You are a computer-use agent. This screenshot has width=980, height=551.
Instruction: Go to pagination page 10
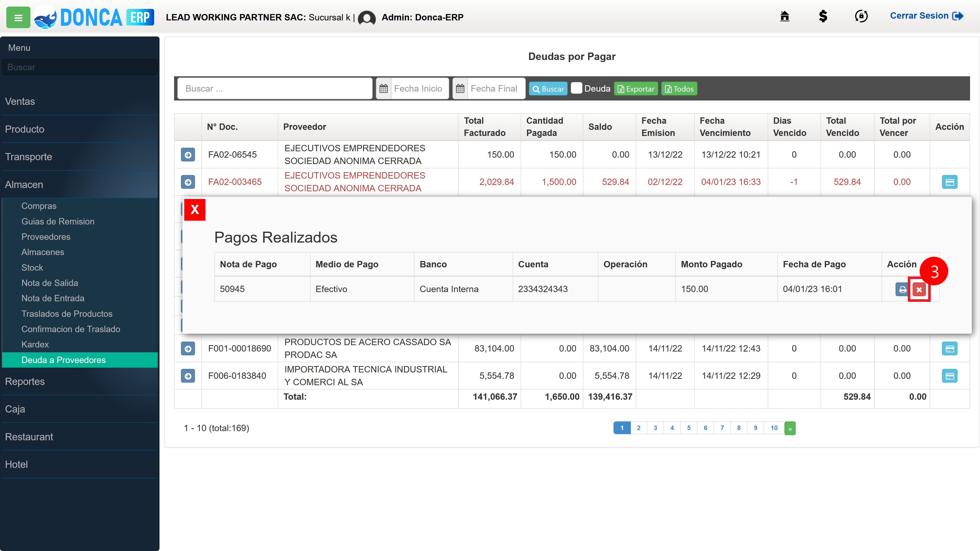click(x=774, y=428)
